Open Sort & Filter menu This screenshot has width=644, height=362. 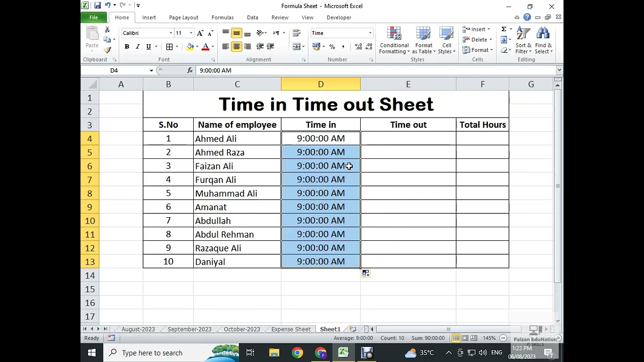pyautogui.click(x=523, y=41)
